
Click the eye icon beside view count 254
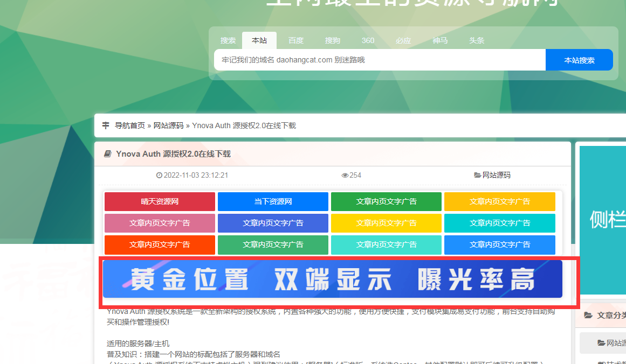click(345, 176)
